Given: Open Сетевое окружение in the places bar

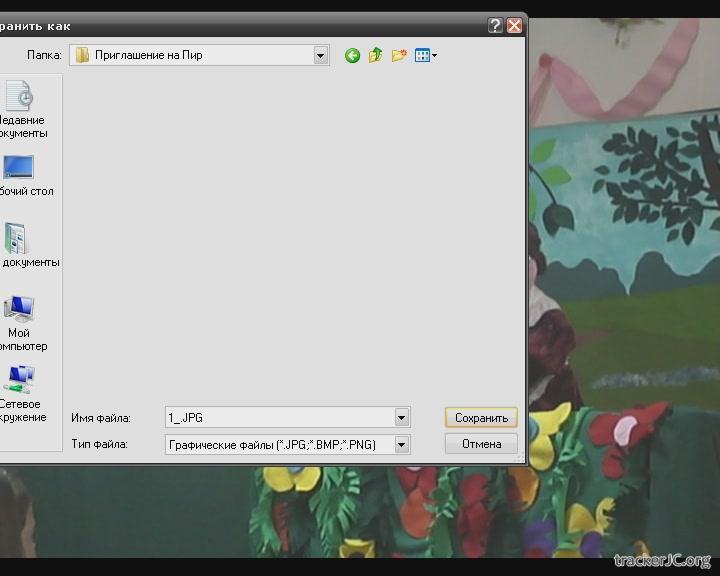Looking at the screenshot, I should [x=22, y=394].
